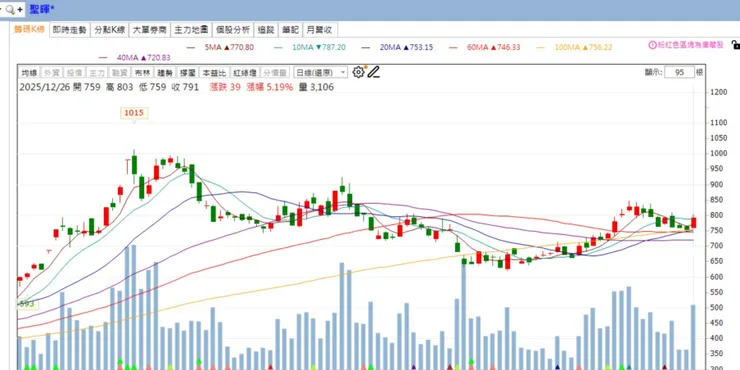Click the 5MA legend entry

220,47
